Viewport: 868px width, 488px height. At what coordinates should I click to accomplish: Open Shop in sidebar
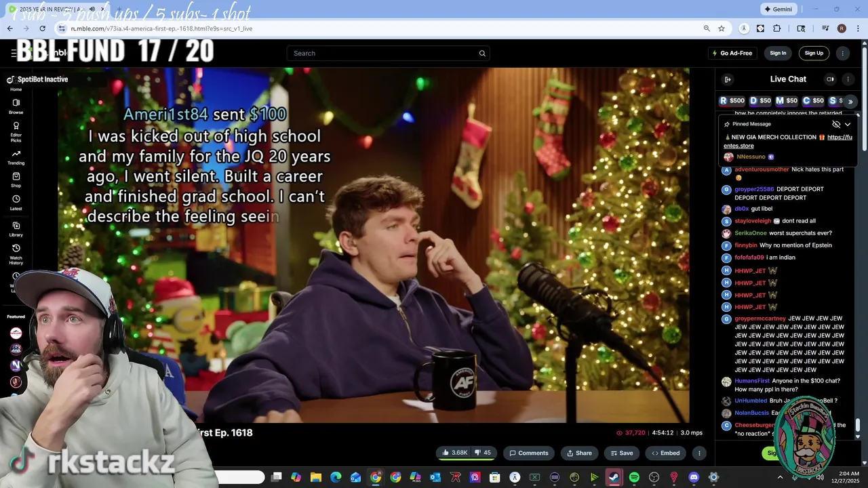pos(16,180)
